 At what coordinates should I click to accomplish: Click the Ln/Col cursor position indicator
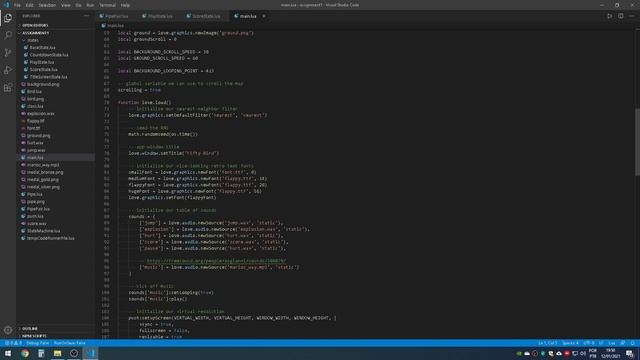tap(547, 343)
